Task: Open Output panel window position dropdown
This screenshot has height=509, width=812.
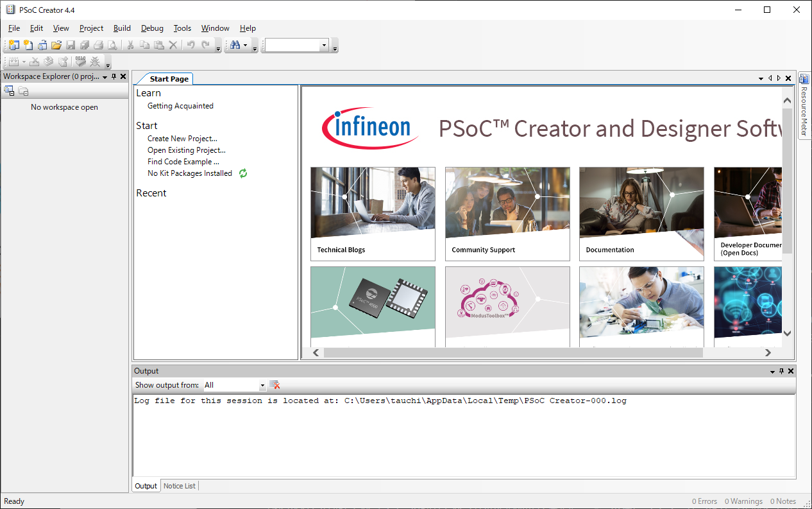Action: (x=773, y=372)
